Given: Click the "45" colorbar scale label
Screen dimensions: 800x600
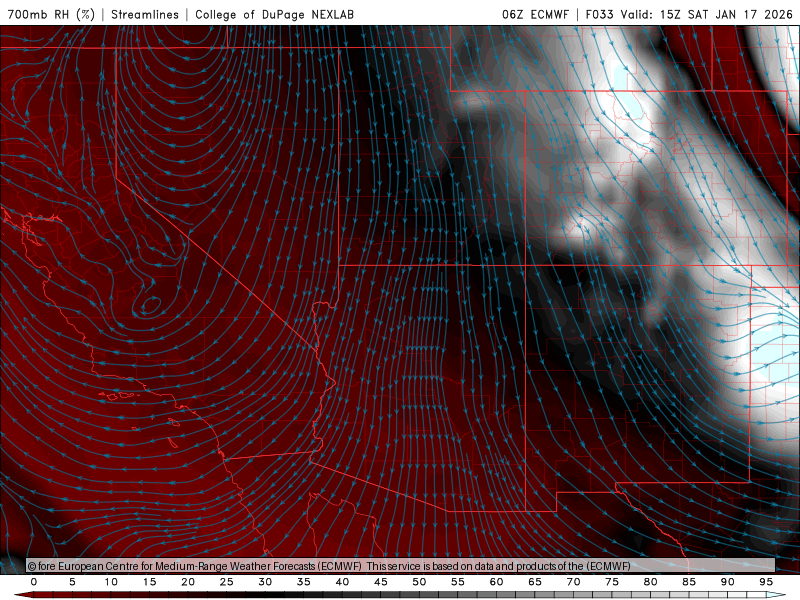Looking at the screenshot, I should [x=381, y=582].
